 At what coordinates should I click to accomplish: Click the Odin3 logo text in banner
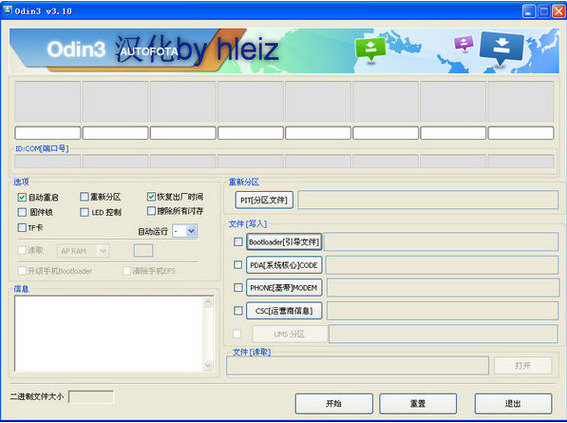tap(76, 50)
